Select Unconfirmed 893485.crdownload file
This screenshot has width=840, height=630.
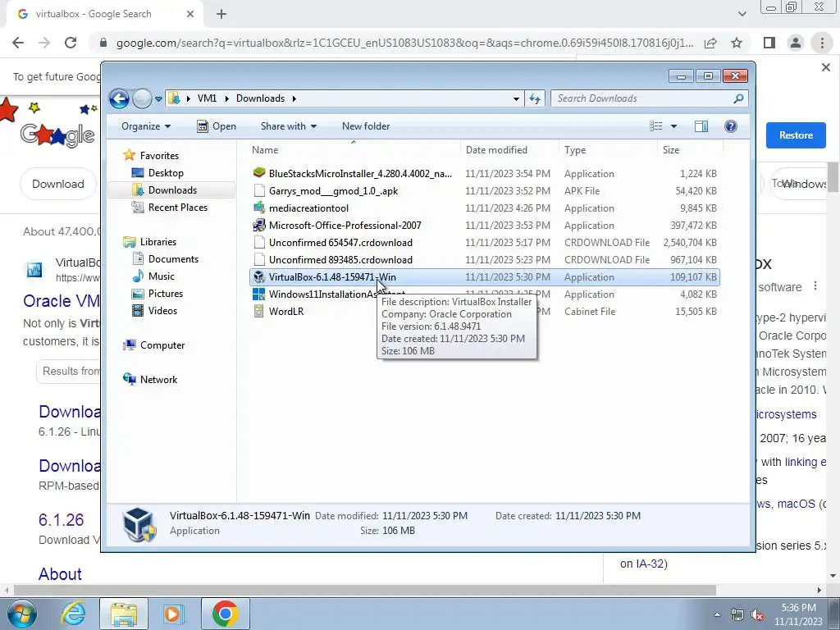(x=340, y=260)
